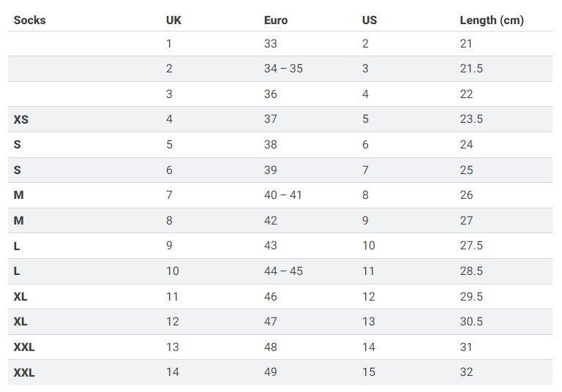
Task: Click the Socks column header
Action: 29,20
